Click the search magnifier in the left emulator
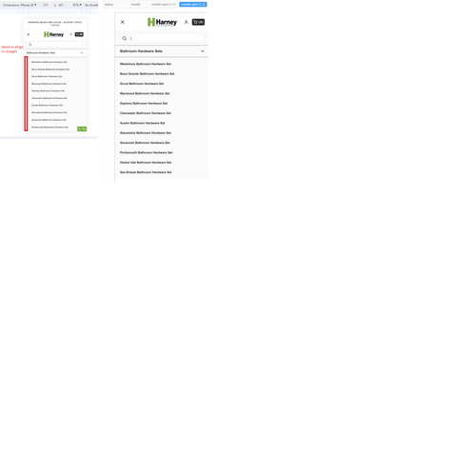 (x=30, y=45)
